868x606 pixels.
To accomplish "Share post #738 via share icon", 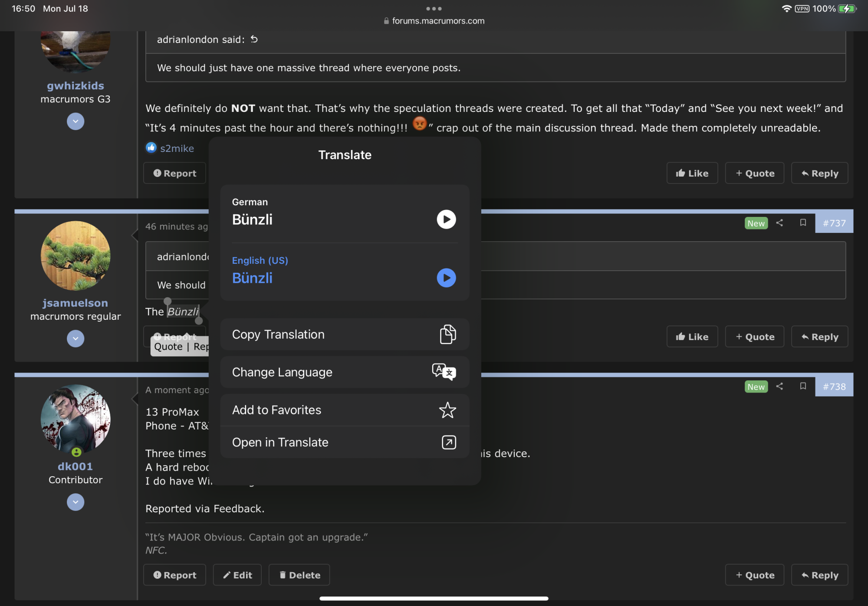I will coord(779,386).
